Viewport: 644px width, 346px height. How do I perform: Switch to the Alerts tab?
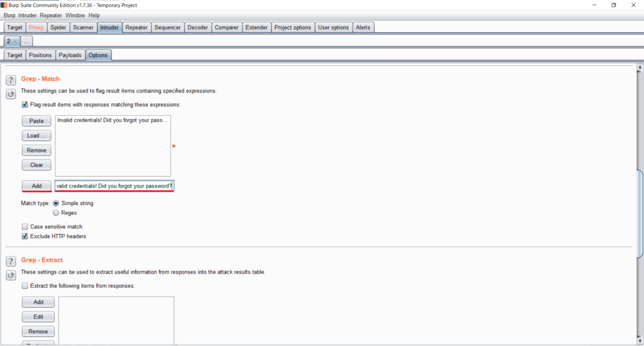pyautogui.click(x=363, y=27)
